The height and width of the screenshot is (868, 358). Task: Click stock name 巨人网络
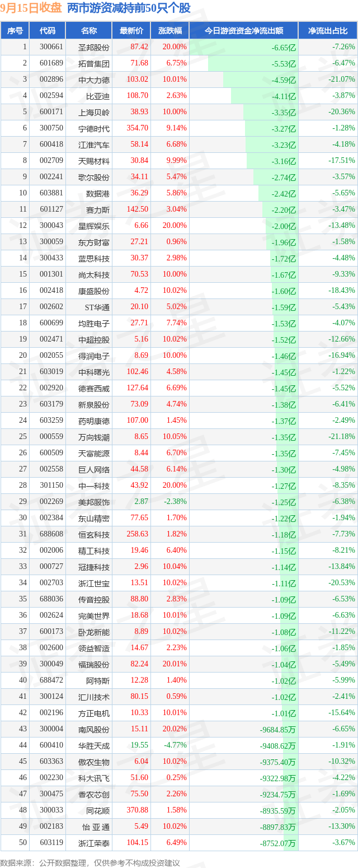pos(94,469)
